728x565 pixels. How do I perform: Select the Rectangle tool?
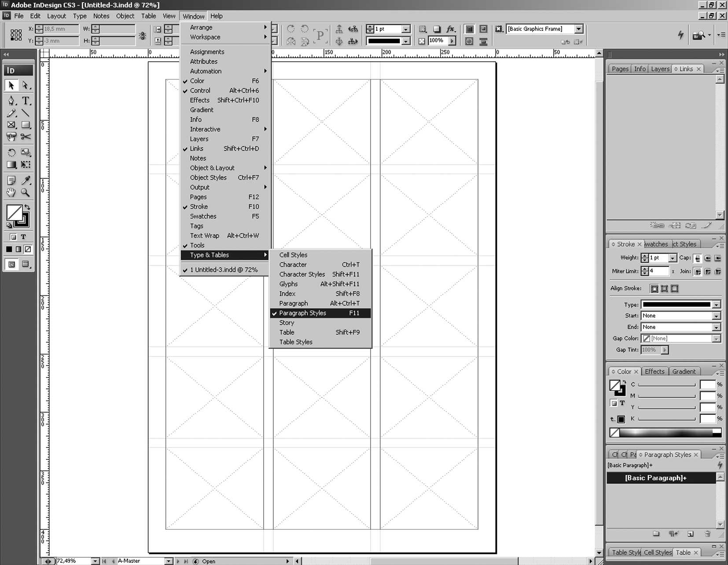pyautogui.click(x=26, y=125)
